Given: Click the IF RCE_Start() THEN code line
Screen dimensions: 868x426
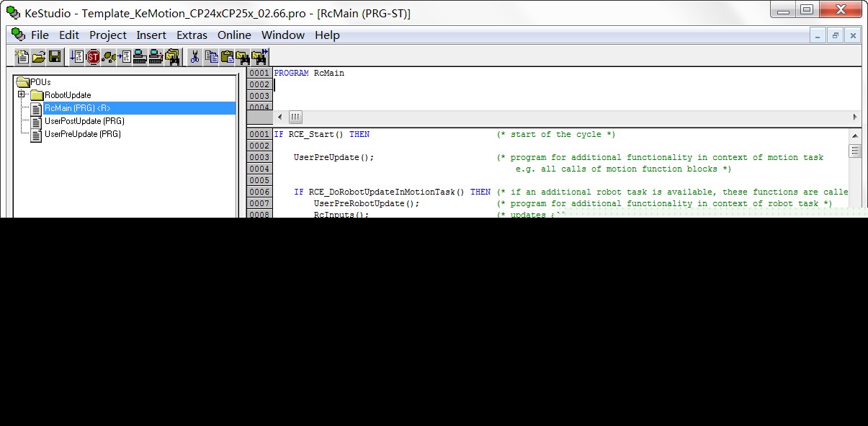Looking at the screenshot, I should (321, 134).
